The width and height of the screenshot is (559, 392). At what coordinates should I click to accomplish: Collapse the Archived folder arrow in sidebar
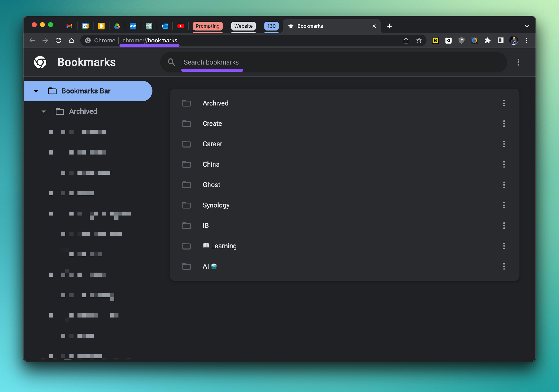coord(44,111)
